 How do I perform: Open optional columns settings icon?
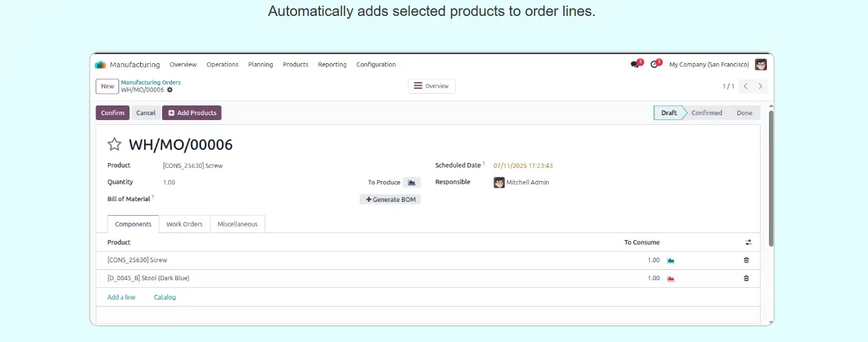pyautogui.click(x=748, y=242)
